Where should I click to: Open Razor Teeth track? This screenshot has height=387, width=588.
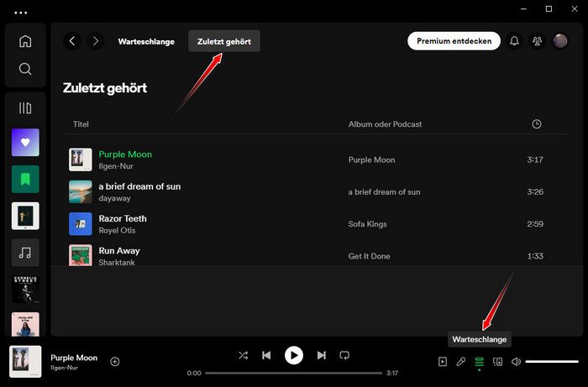(123, 218)
